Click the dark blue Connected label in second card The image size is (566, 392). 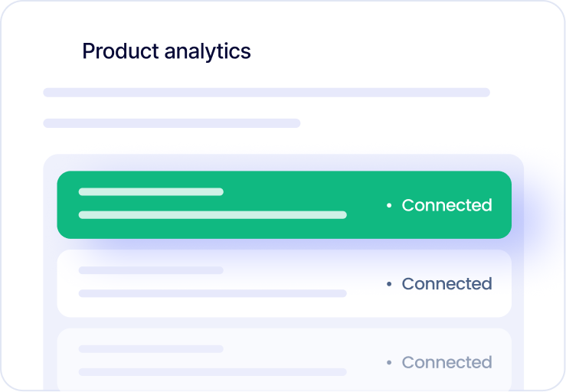click(x=447, y=284)
